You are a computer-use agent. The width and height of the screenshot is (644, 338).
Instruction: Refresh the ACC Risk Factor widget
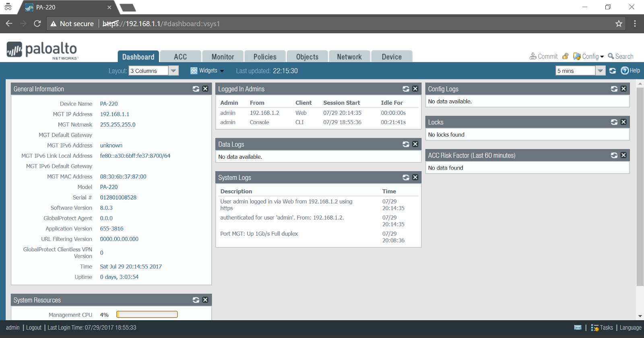(614, 155)
